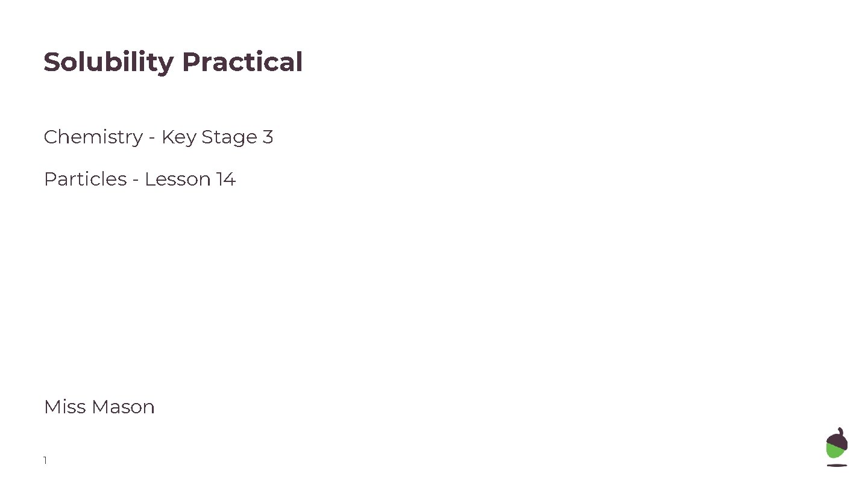Select the Particles - Lesson 14 line
The height and width of the screenshot is (488, 868).
(x=139, y=179)
